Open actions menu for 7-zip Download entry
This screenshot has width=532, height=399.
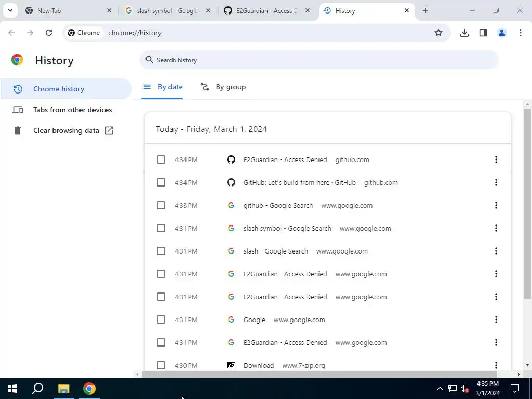(x=496, y=365)
